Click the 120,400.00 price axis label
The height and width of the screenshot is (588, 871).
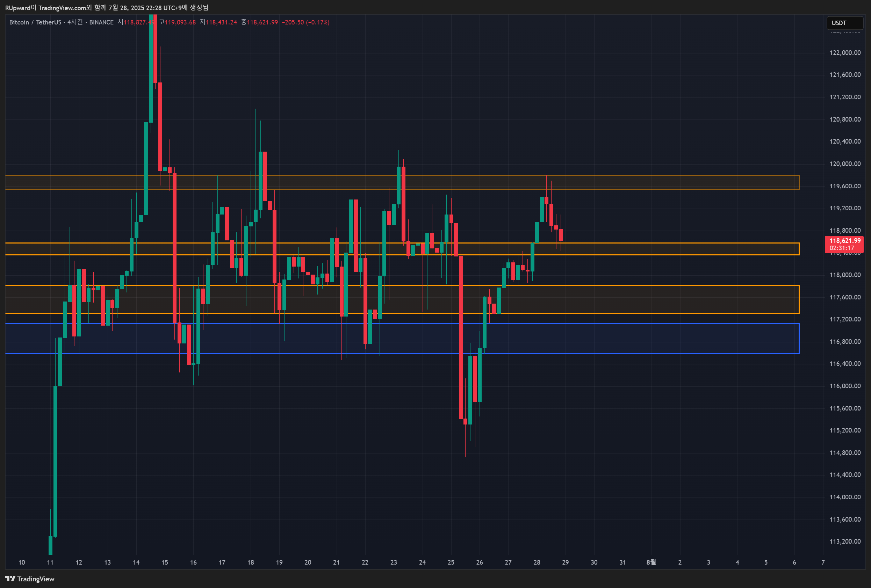845,141
